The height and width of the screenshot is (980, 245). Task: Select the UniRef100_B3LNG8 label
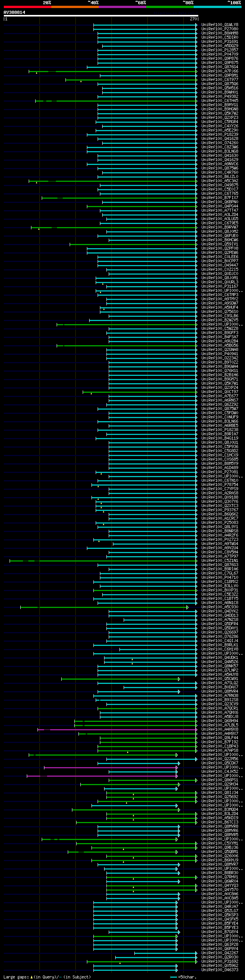(220, 151)
